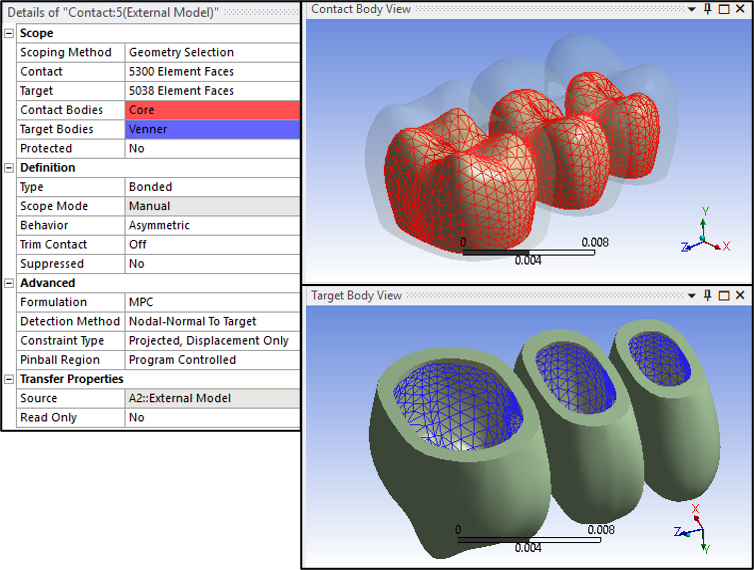Collapse the Transfer Properties section

click(9, 379)
